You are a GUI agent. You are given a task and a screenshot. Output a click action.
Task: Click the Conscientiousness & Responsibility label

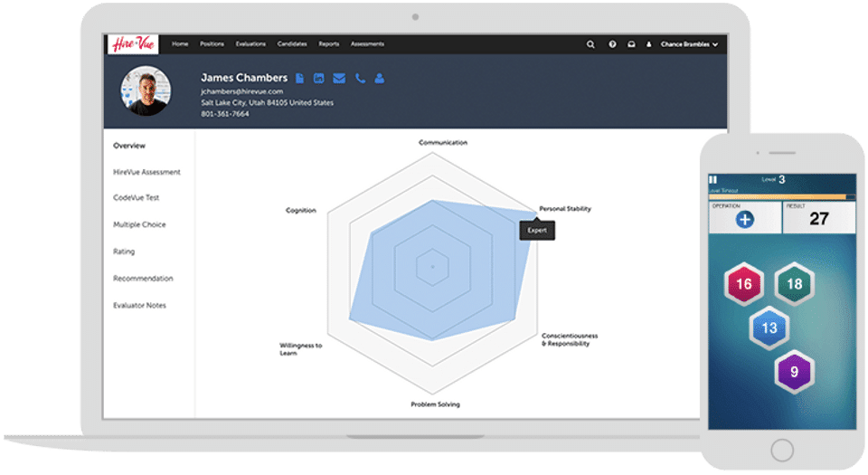point(570,339)
